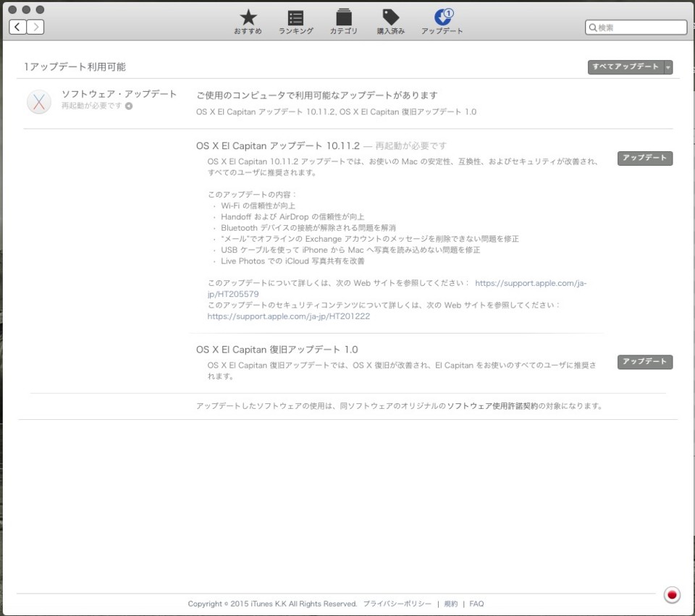Click Live Photos iCloud 写真共有 bullet text
The image size is (695, 616).
coord(292,261)
